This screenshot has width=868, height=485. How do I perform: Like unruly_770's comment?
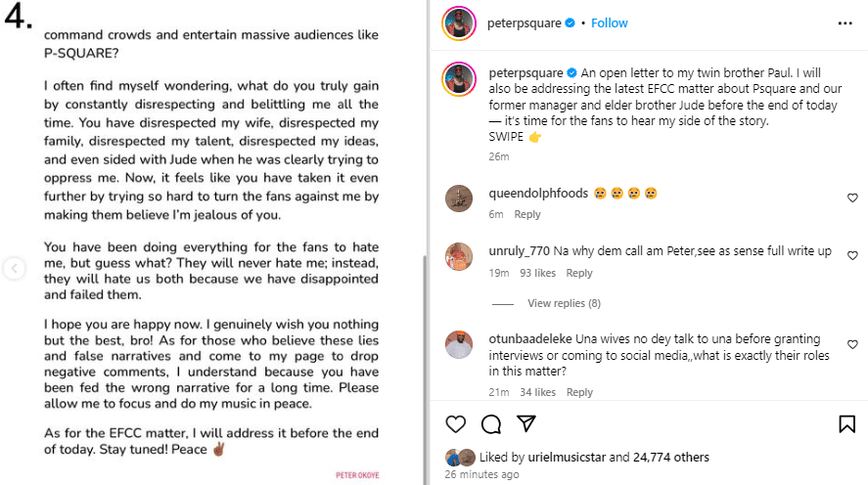852,253
